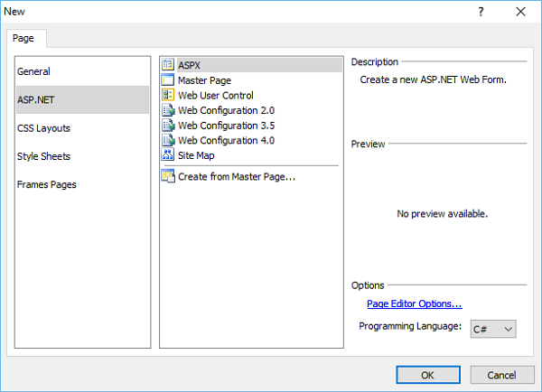542x392 pixels.
Task: Click the ASPX file type icon
Action: tap(168, 65)
